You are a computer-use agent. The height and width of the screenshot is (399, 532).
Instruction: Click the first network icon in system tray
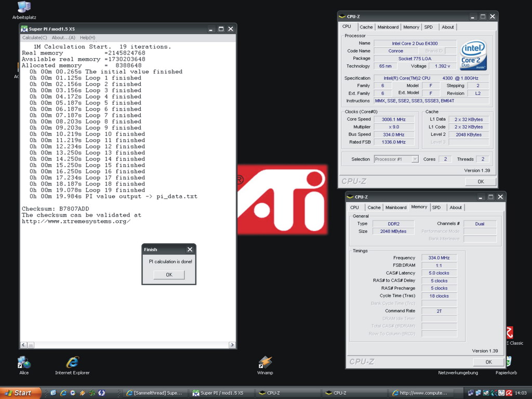pos(471,393)
